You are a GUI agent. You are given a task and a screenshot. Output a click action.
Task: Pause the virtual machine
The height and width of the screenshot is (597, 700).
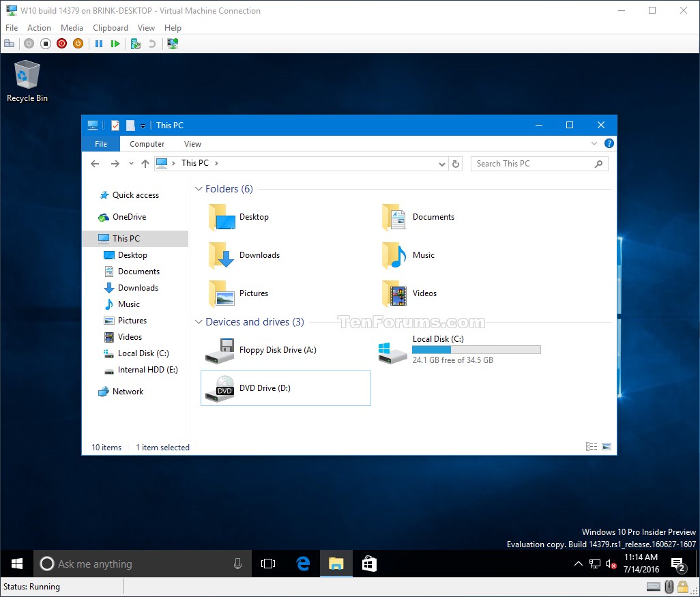coord(99,43)
